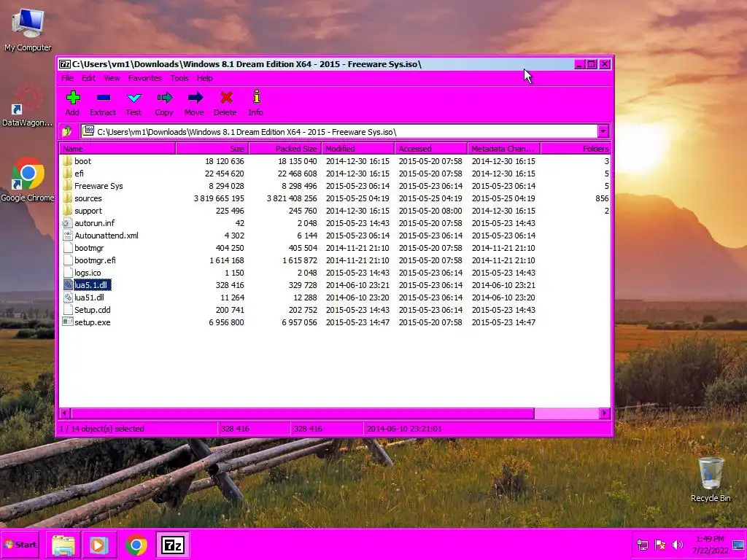Click the sources size 3 819 665 195
The image size is (747, 560).
click(219, 198)
